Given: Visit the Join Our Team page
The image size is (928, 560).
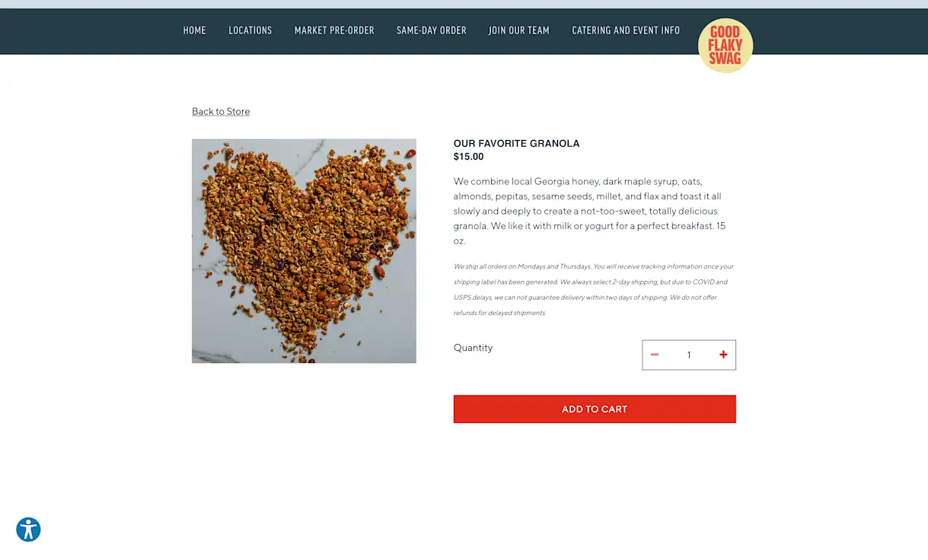Looking at the screenshot, I should [x=519, y=30].
